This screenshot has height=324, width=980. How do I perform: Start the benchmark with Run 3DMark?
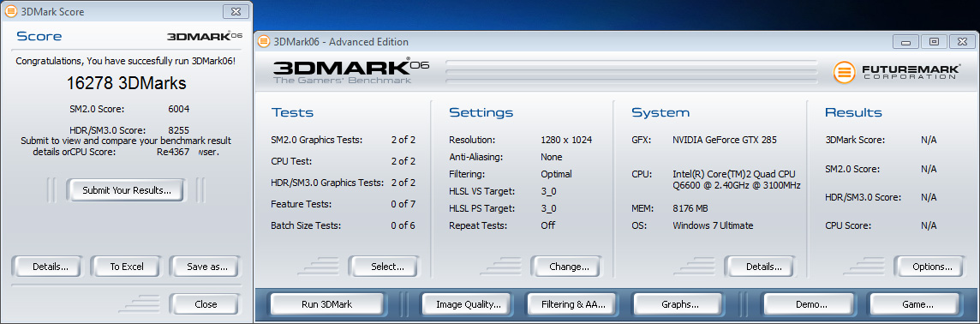[x=327, y=304]
